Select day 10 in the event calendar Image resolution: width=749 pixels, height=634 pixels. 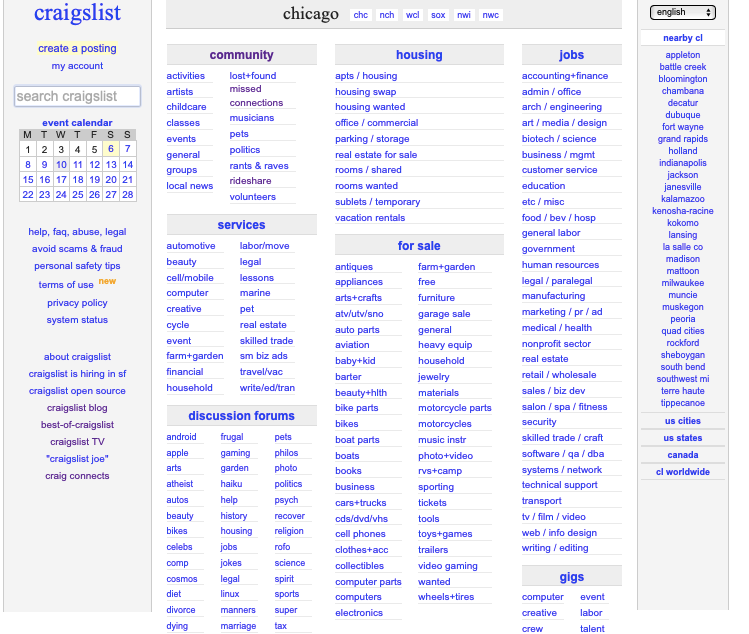(x=61, y=165)
